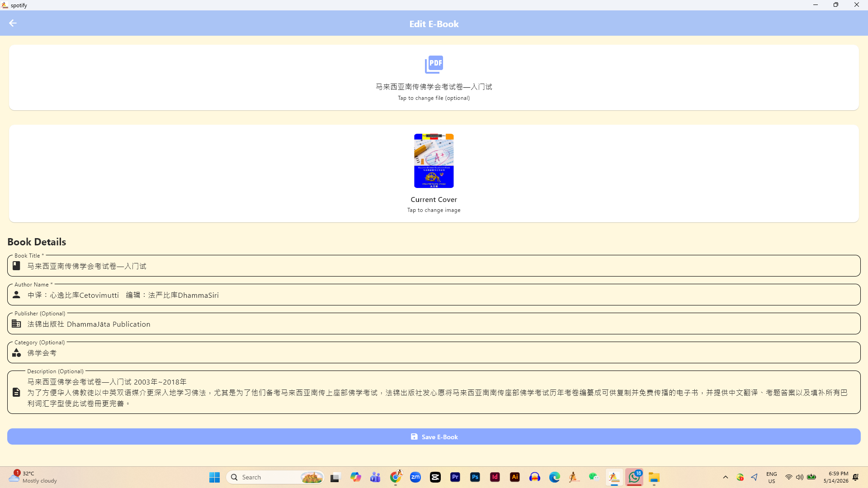Open the Windows Start menu
This screenshot has width=868, height=488.
tap(214, 477)
